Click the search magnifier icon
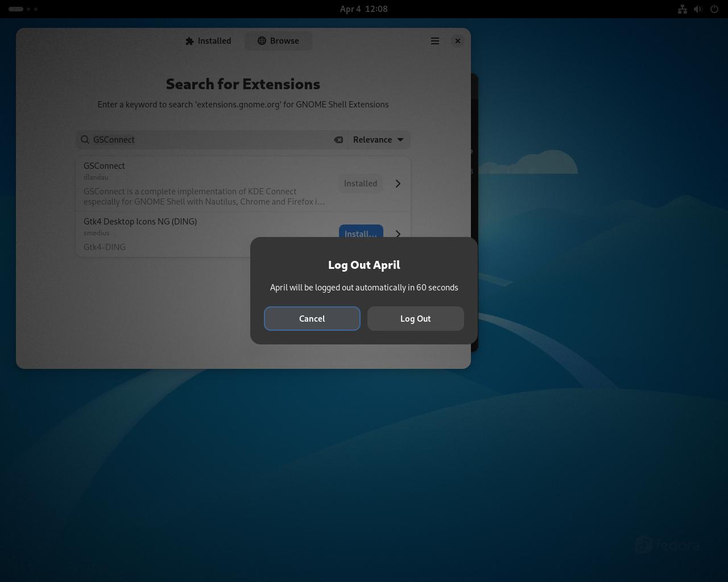This screenshot has width=728, height=582. point(85,140)
